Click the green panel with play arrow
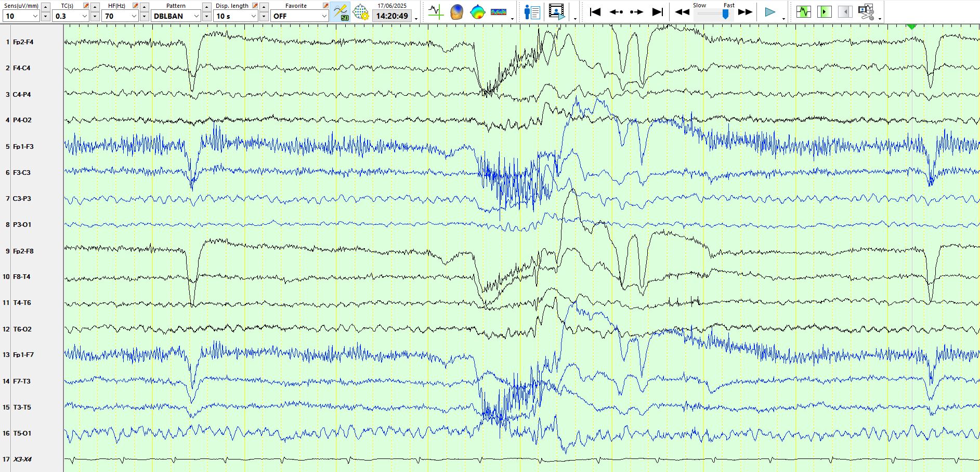 point(824,11)
